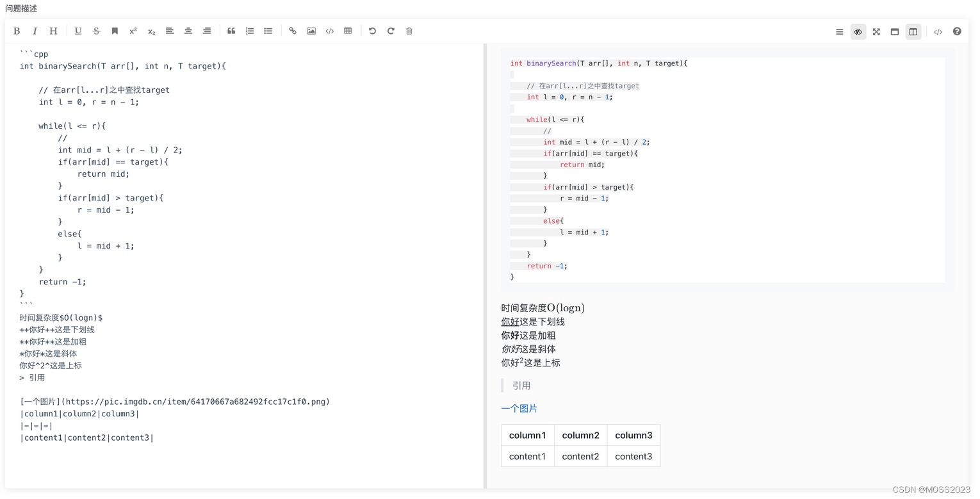The width and height of the screenshot is (980, 499).
Task: Click the 'content1' cell in preview table
Action: (x=528, y=457)
